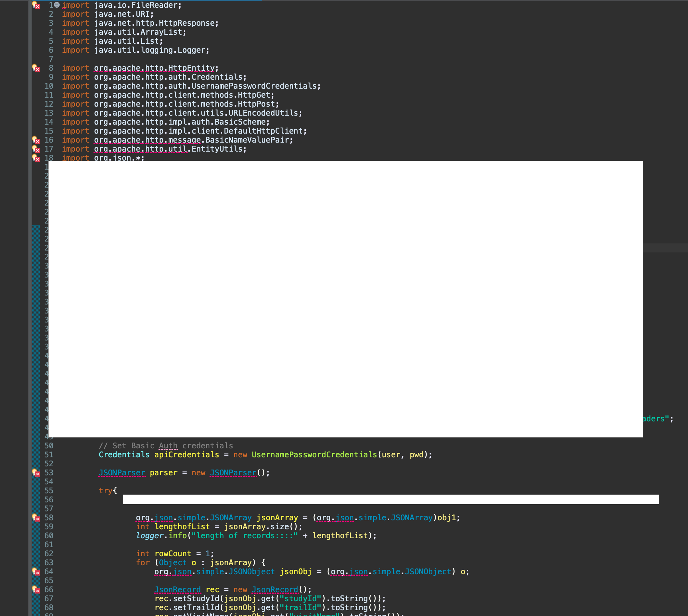Click BasicNameValuePair import text
688x616 pixels.
coord(193,140)
